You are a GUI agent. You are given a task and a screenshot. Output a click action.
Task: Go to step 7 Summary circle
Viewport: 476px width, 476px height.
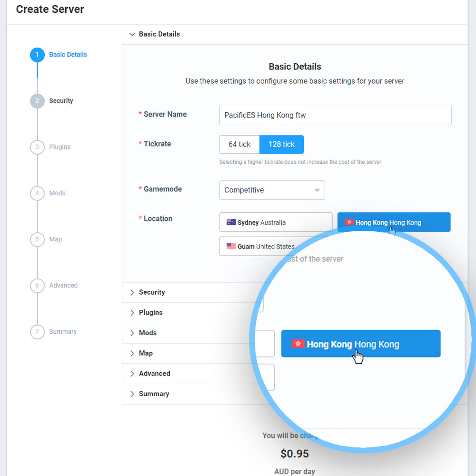[x=37, y=332]
